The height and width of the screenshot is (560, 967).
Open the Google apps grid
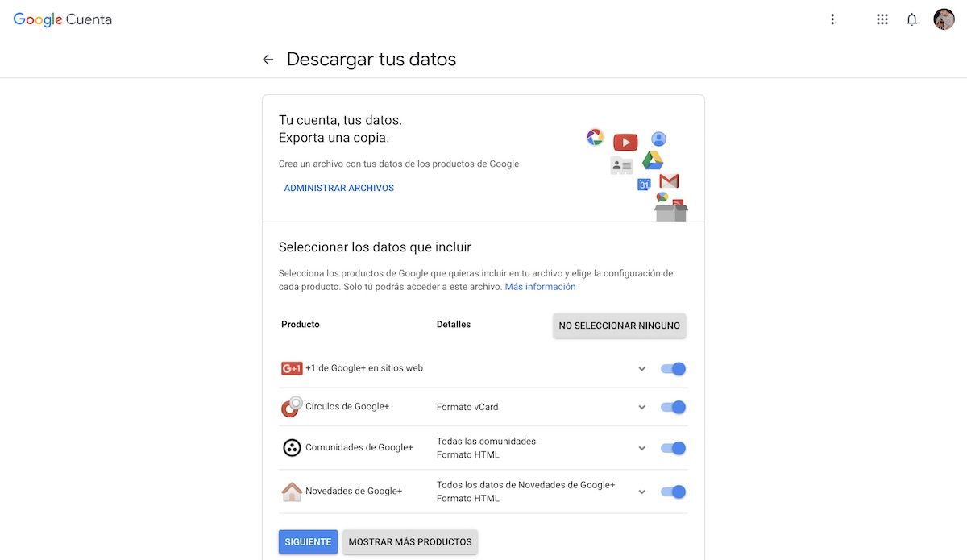coord(882,19)
